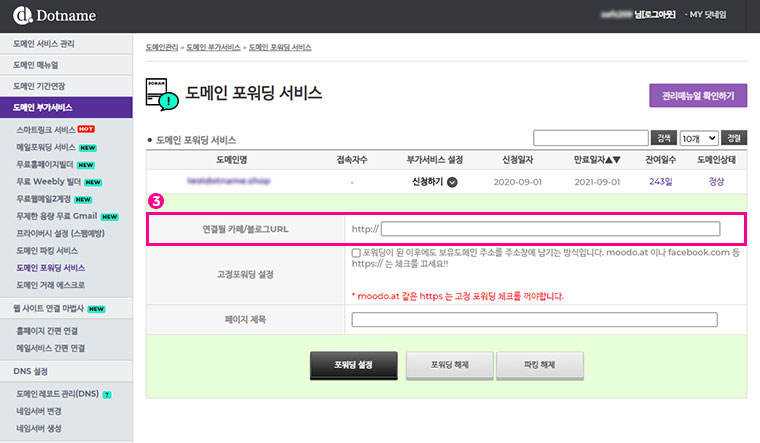Click the 관리매뉴얼 확인하기 button
Image resolution: width=760 pixels, height=443 pixels.
coord(697,96)
